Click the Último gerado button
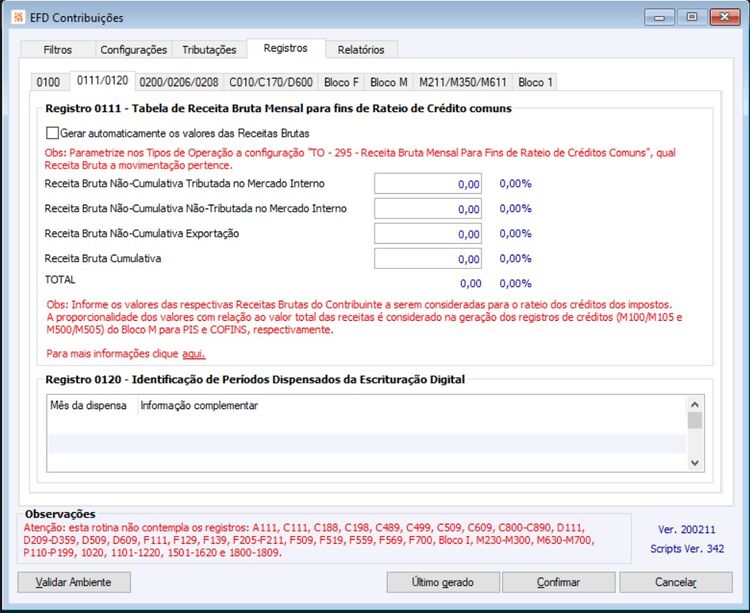750x613 pixels. 443,582
